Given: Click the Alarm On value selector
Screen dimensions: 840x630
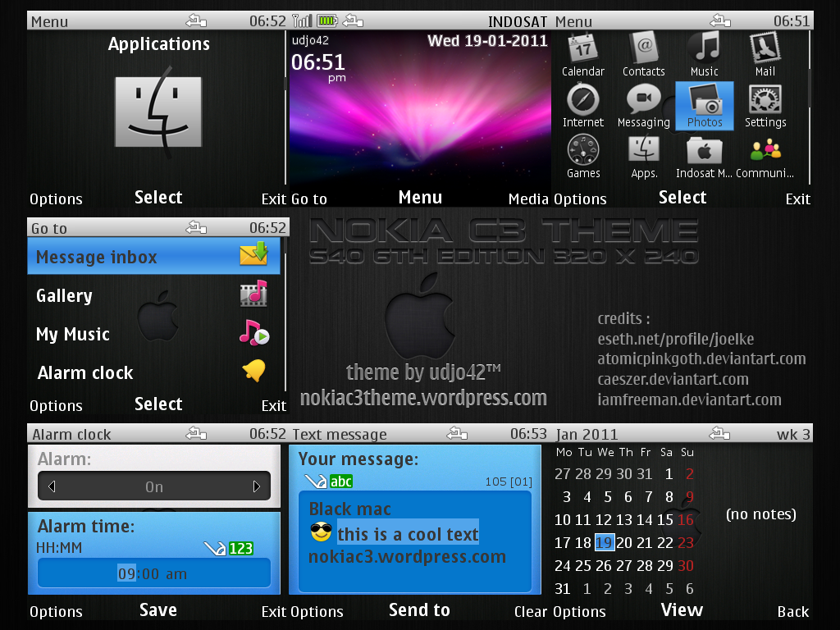Looking at the screenshot, I should click(x=154, y=486).
